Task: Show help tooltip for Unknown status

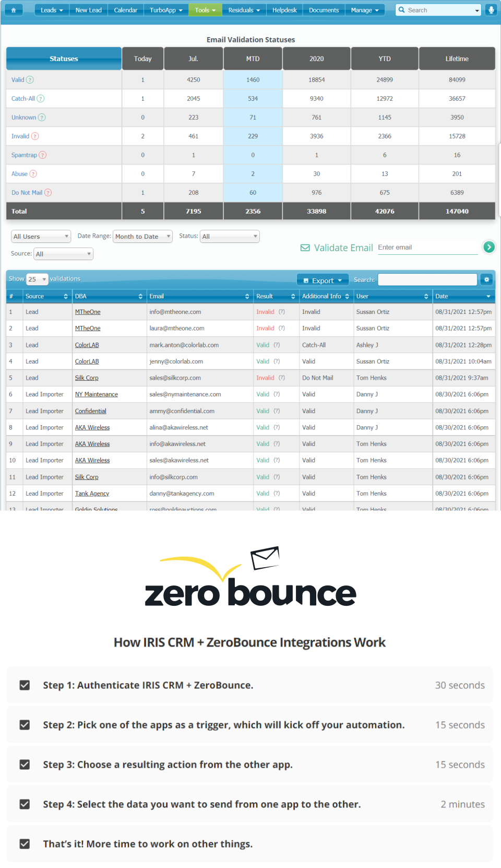Action: (x=42, y=118)
